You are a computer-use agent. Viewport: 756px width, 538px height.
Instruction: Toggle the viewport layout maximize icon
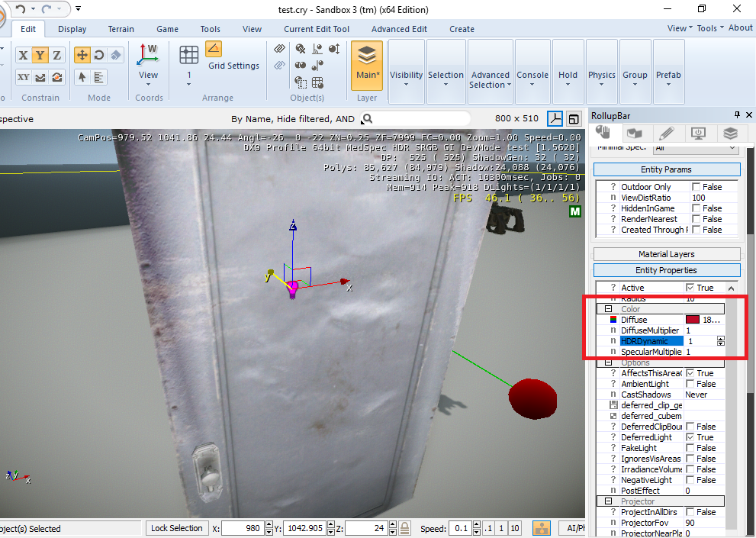coord(574,119)
